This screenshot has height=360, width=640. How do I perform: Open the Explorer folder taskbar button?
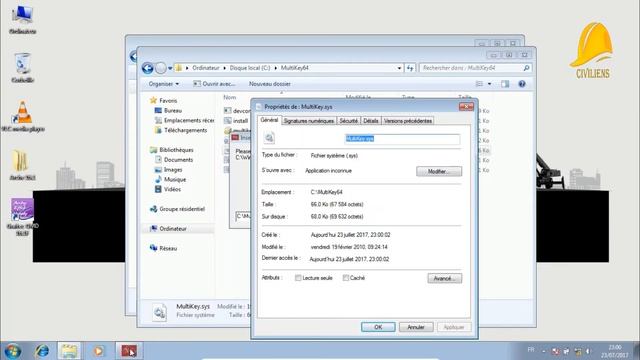coord(69,351)
